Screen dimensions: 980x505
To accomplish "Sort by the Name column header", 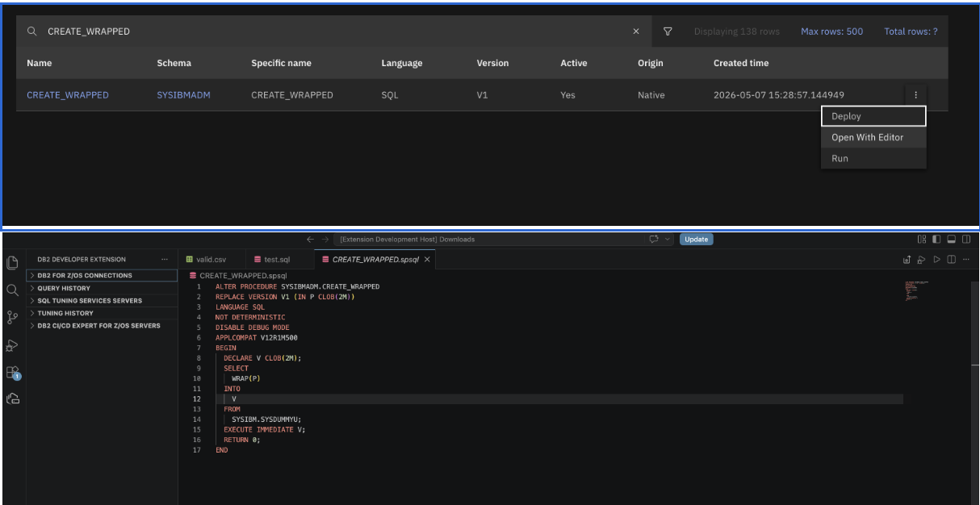I will pos(40,63).
